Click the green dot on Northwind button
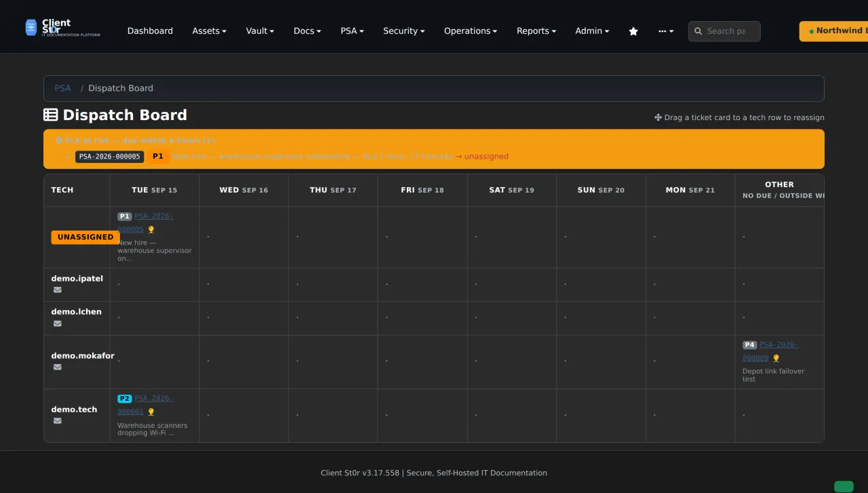Screen dimensions: 868x493 [811, 31]
